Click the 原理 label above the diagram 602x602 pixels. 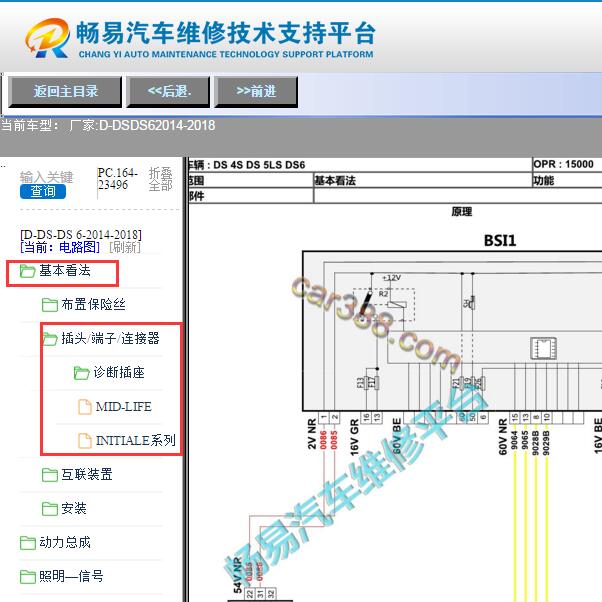coord(462,212)
